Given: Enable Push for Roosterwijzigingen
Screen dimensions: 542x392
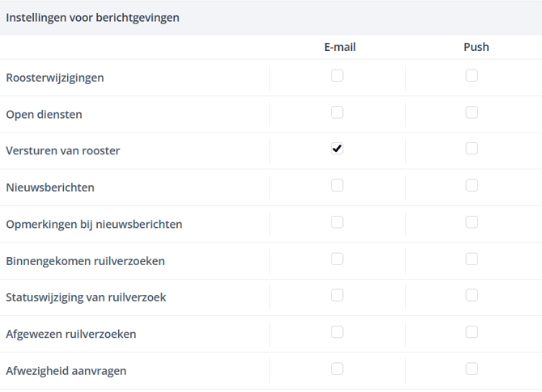Looking at the screenshot, I should click(472, 76).
